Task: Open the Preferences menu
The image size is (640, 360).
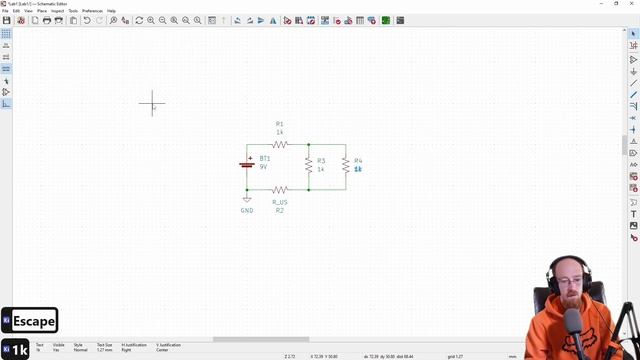Action: tap(93, 11)
